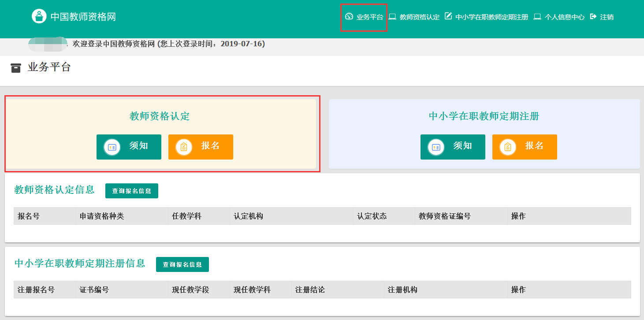
Task: Click the 须知 icon under 教师资格认定
Action: point(112,147)
